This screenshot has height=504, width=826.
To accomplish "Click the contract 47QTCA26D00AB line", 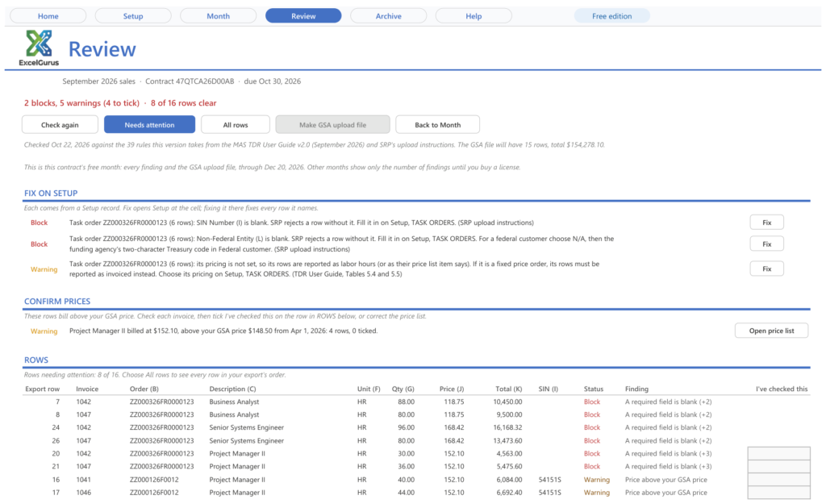I will (x=181, y=81).
